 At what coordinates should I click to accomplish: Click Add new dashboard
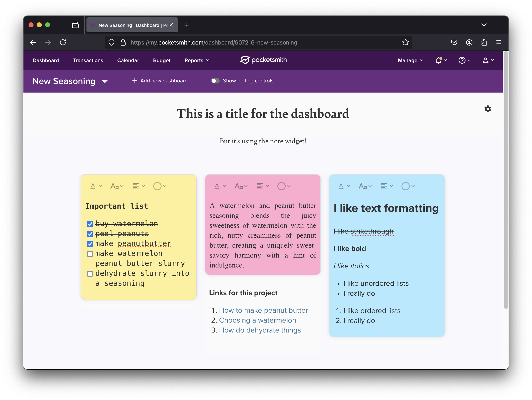tap(160, 81)
